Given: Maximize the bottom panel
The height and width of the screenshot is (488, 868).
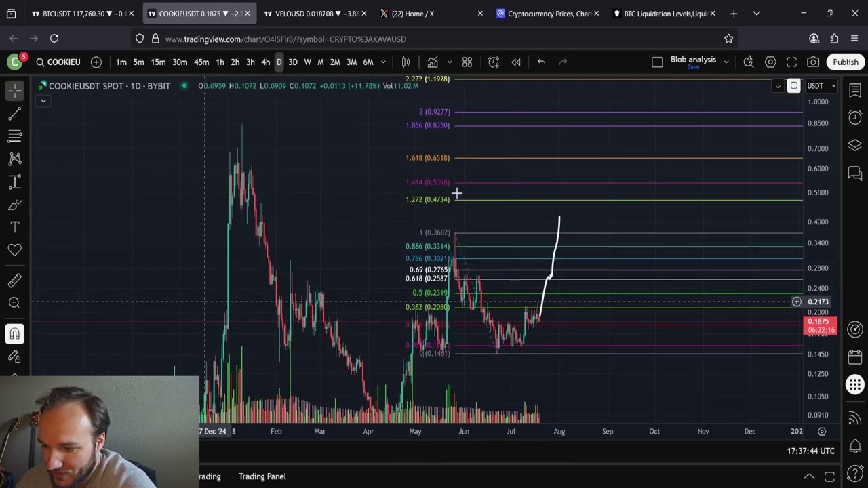Looking at the screenshot, I should (829, 476).
